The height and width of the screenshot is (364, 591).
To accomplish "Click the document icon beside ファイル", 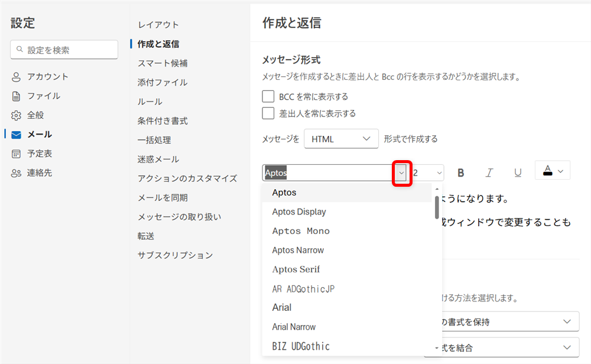I will 16,96.
